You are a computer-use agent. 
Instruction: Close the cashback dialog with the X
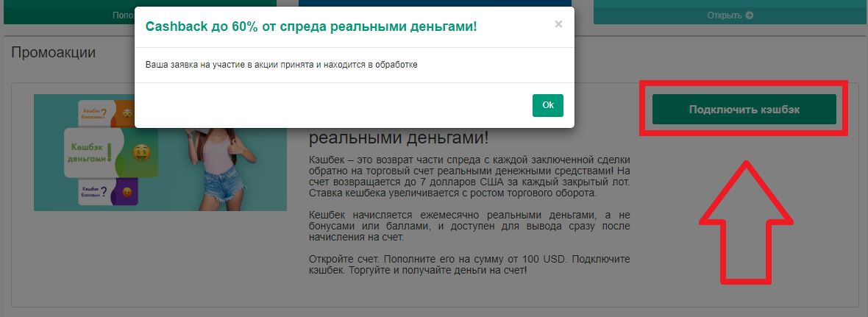(558, 24)
